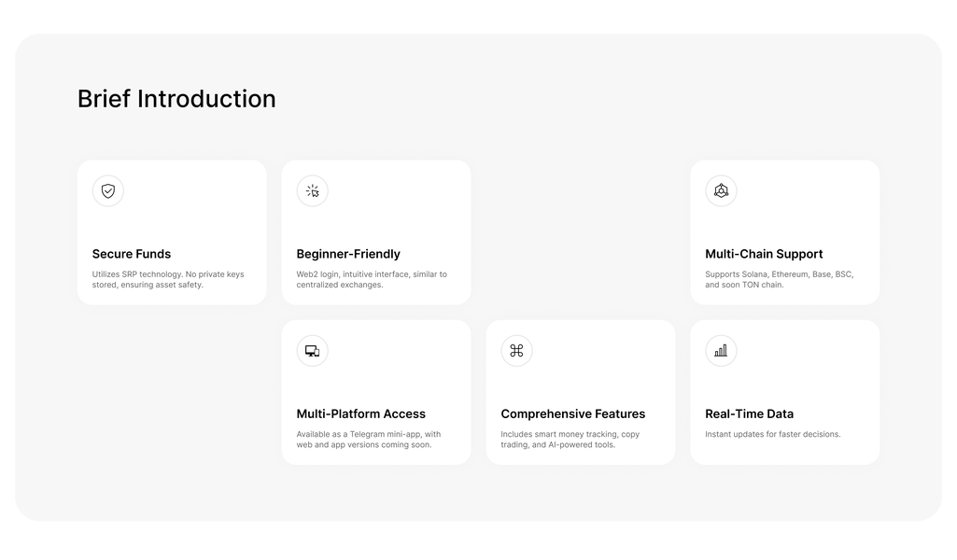Click the network icon in Multi-Chain Support card
The width and height of the screenshot is (957, 560).
721,191
